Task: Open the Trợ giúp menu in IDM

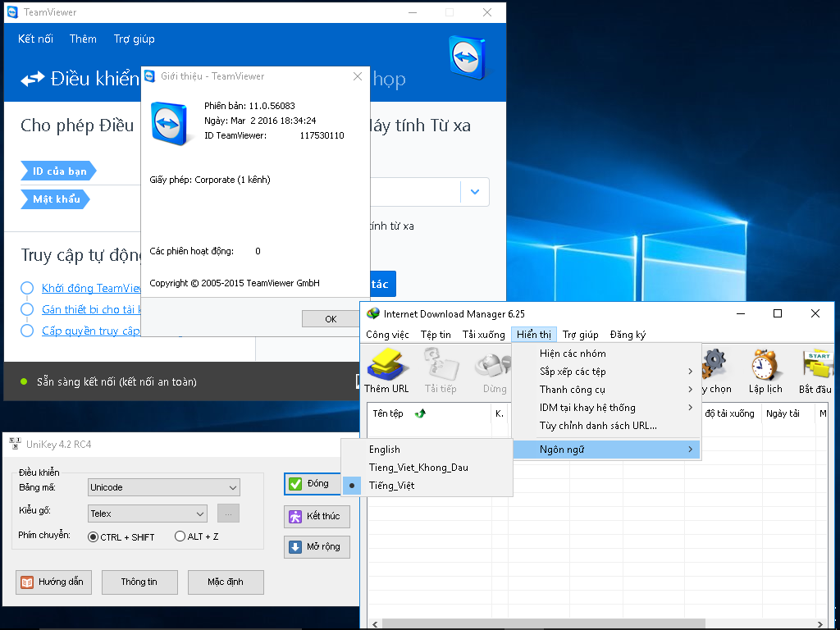Action: (580, 335)
